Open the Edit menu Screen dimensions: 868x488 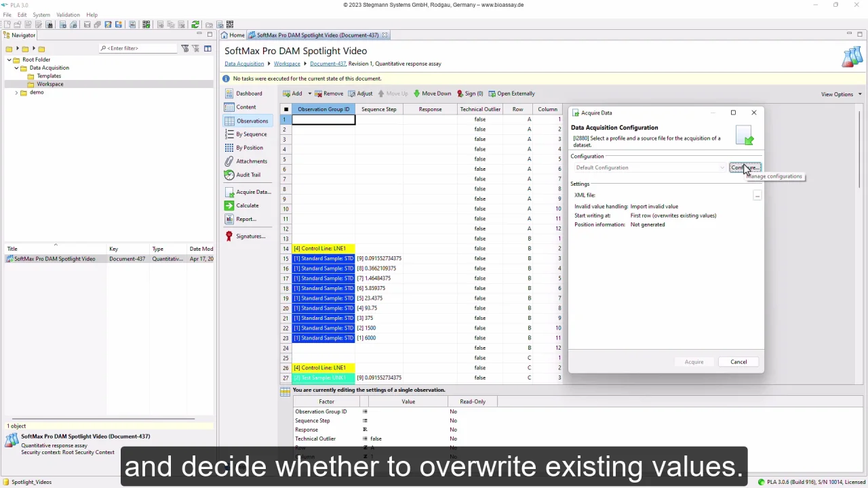point(22,15)
